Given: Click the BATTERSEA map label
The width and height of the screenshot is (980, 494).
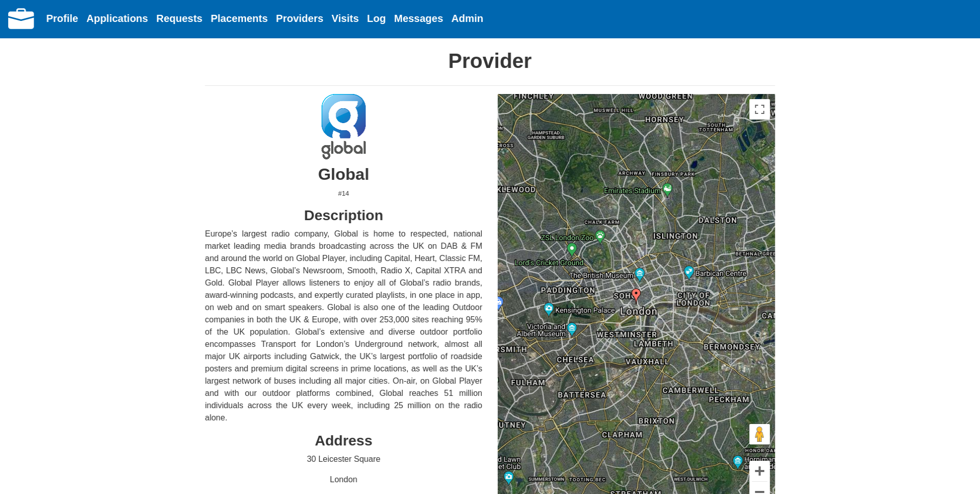Looking at the screenshot, I should tap(582, 395).
